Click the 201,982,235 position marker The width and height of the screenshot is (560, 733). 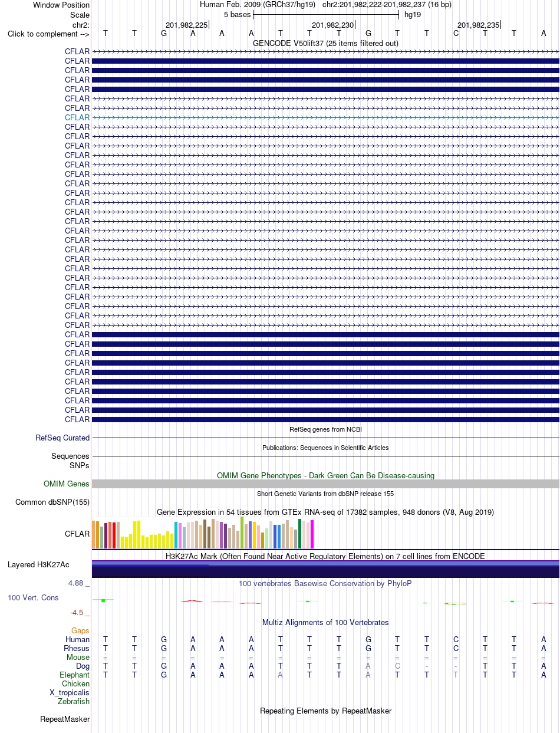479,25
